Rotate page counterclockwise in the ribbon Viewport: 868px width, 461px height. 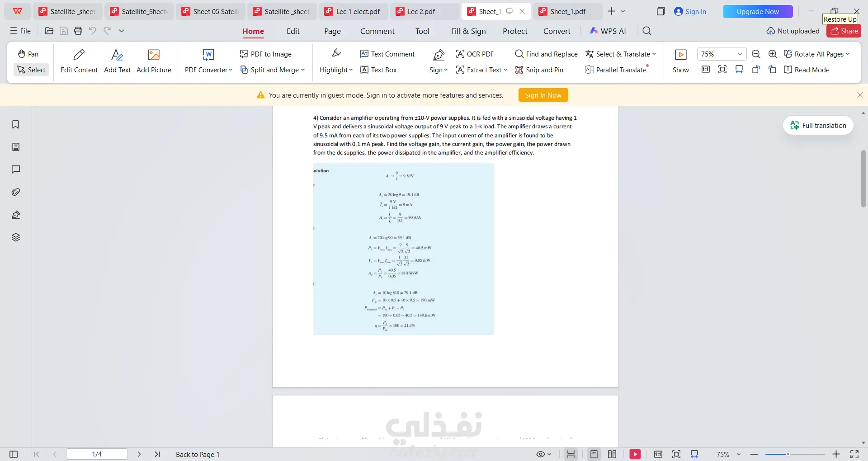click(x=756, y=69)
